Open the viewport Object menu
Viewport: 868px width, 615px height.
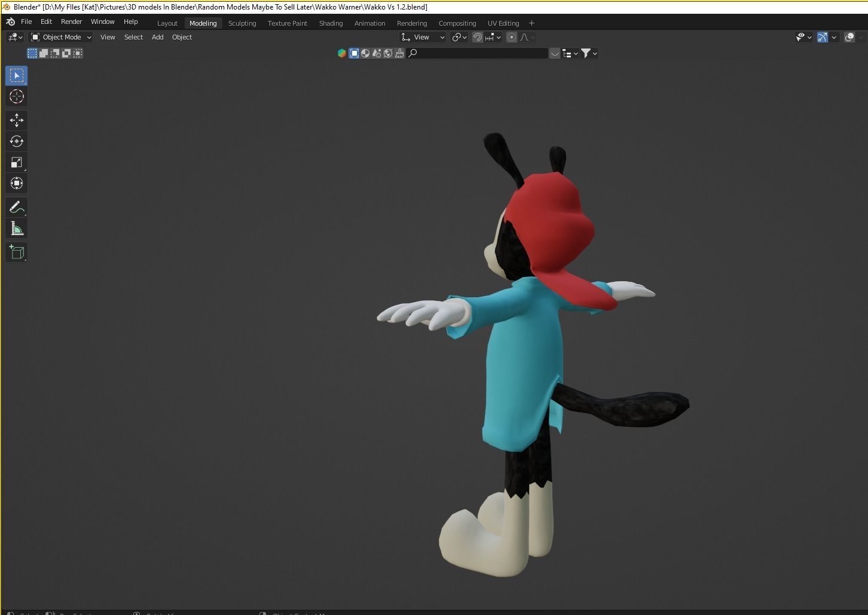[182, 37]
